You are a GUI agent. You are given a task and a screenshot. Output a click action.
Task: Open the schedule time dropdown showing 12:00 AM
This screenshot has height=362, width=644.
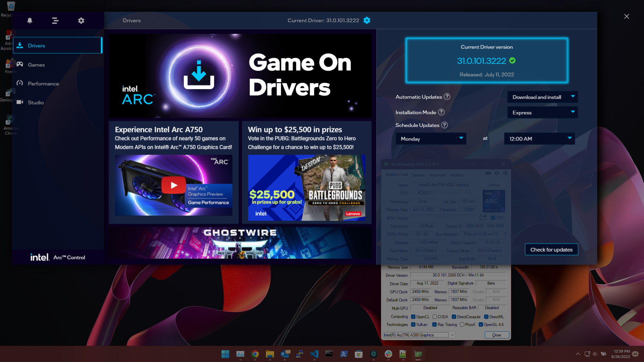pos(539,139)
